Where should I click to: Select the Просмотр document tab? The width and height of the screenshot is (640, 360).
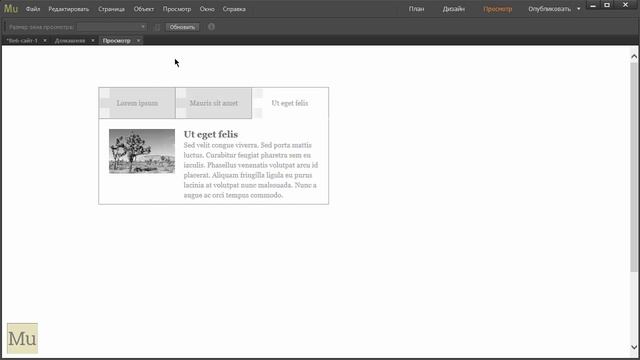(x=117, y=40)
